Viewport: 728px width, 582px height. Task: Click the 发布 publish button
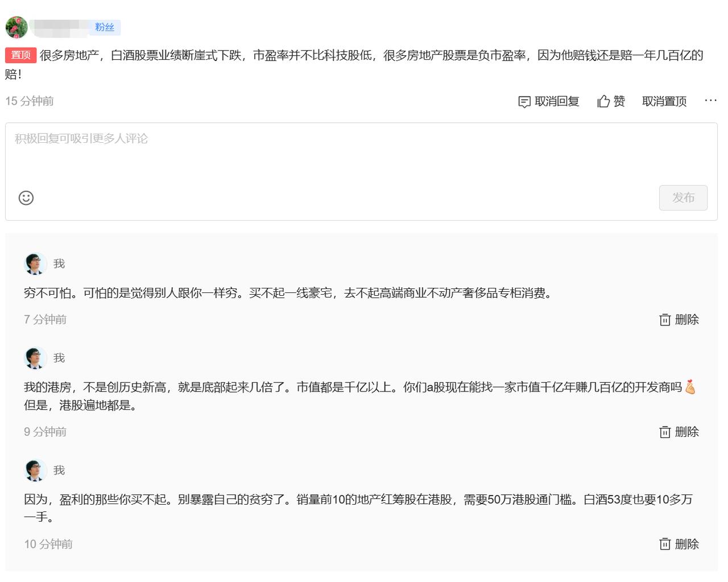coord(684,198)
